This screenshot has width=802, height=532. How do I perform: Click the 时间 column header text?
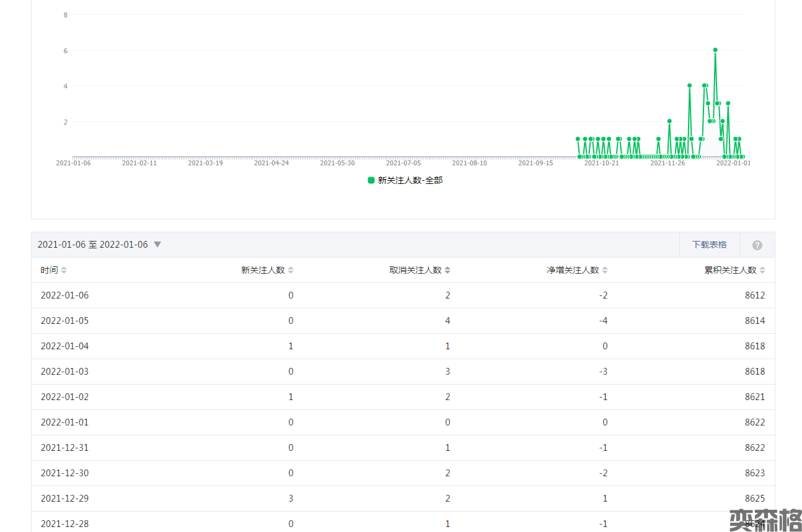(49, 271)
